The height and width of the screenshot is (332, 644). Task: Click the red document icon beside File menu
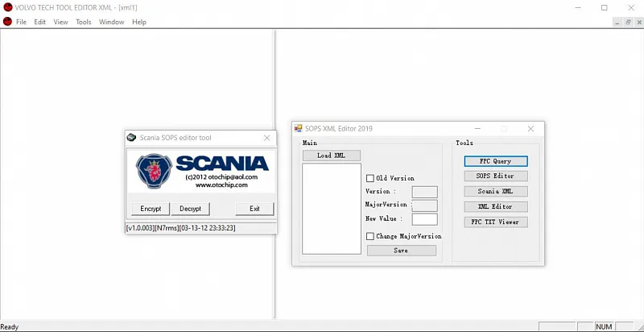point(7,22)
